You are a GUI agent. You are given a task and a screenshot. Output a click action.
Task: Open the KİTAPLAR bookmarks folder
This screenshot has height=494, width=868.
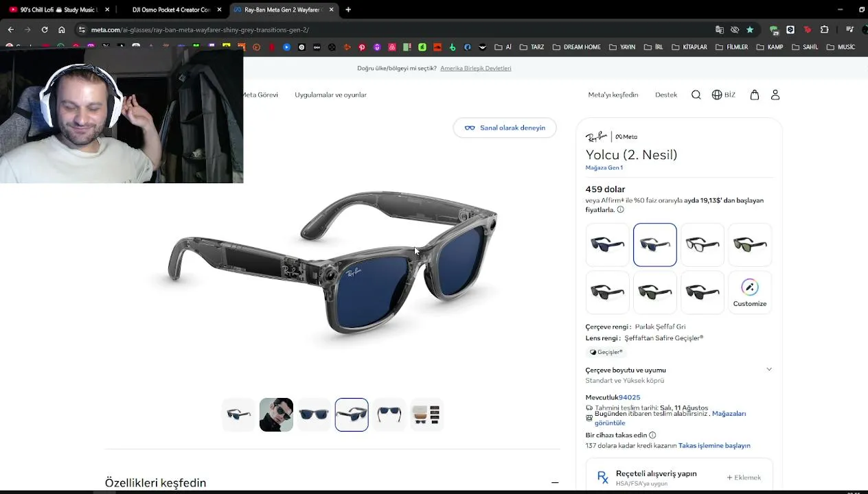[x=689, y=47]
